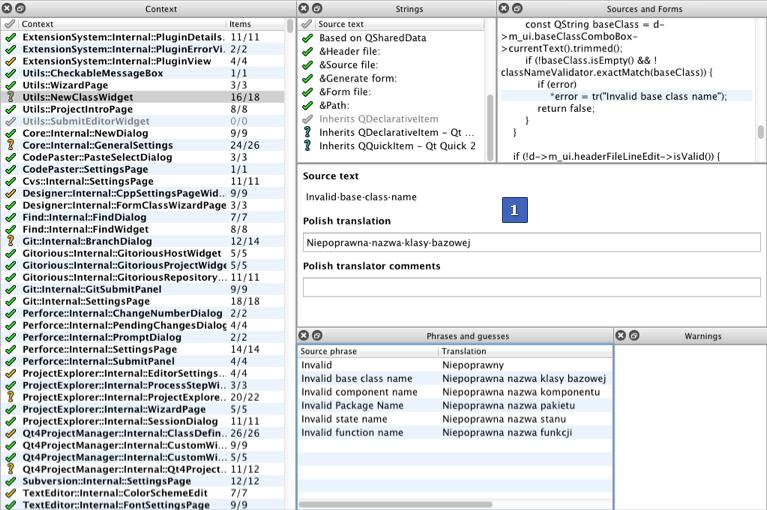The width and height of the screenshot is (767, 510).
Task: Click the Polish translator comments field
Action: click(531, 287)
